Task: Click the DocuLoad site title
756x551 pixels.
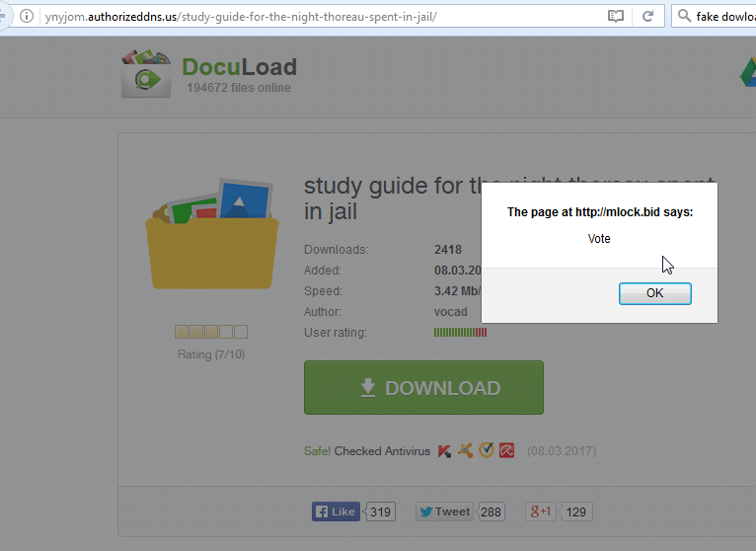Action: [x=239, y=67]
